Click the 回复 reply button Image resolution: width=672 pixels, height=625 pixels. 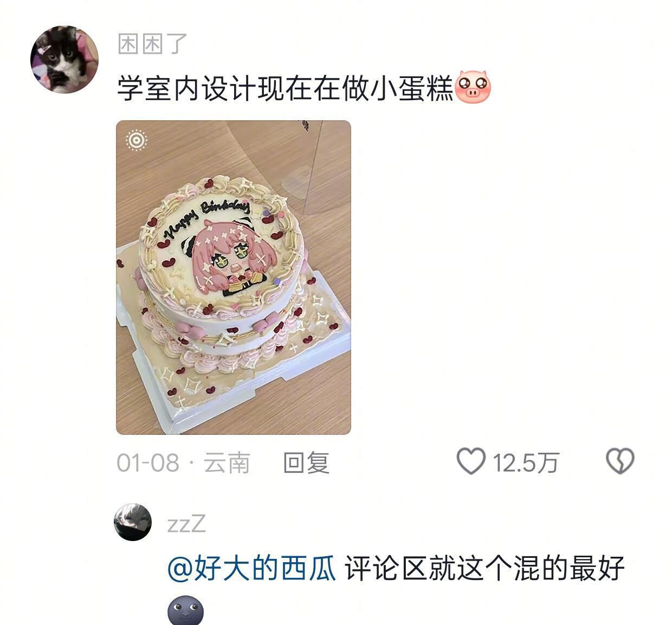coord(306,463)
